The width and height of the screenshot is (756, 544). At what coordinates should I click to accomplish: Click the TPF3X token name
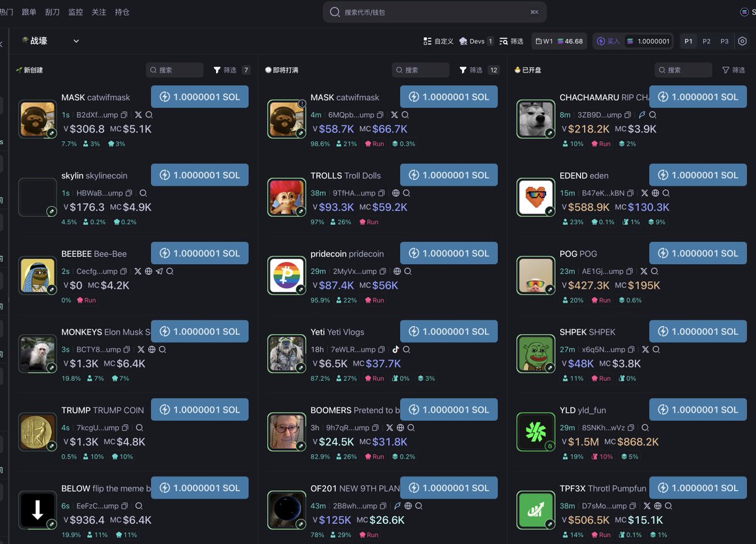pos(573,489)
